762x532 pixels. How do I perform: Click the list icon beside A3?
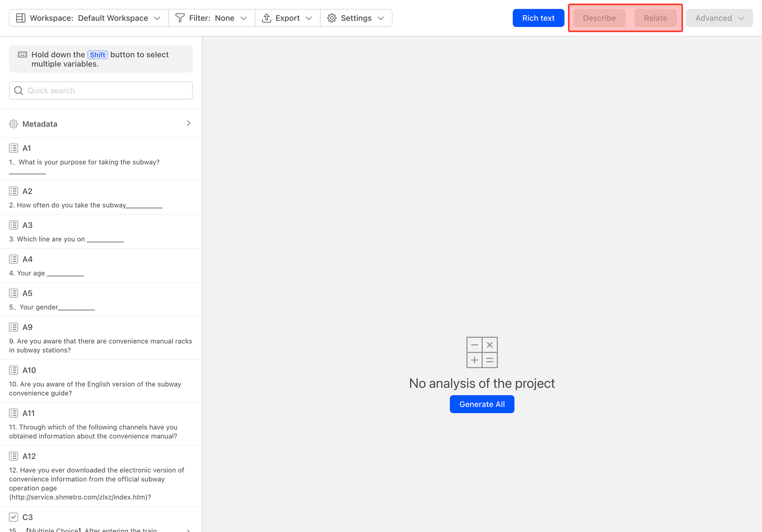point(13,225)
